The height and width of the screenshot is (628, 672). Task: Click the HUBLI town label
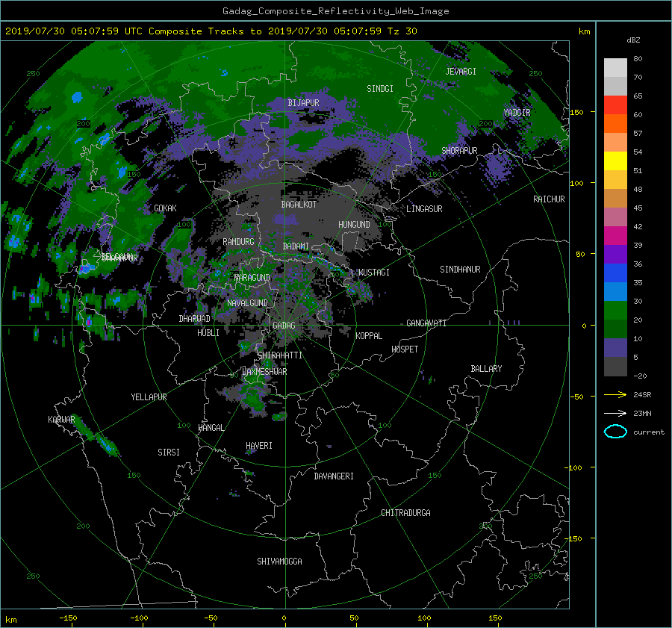(208, 333)
